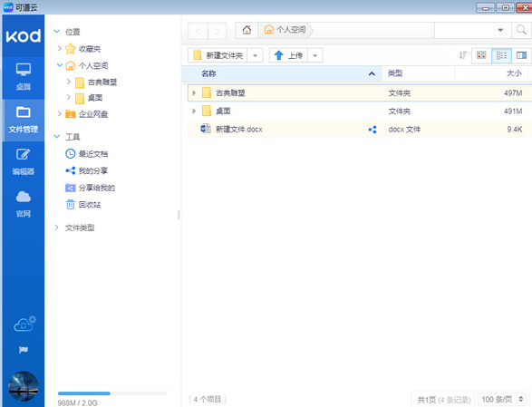Open the 编辑器 editor sidebar icon
The height and width of the screenshot is (407, 532).
23,161
